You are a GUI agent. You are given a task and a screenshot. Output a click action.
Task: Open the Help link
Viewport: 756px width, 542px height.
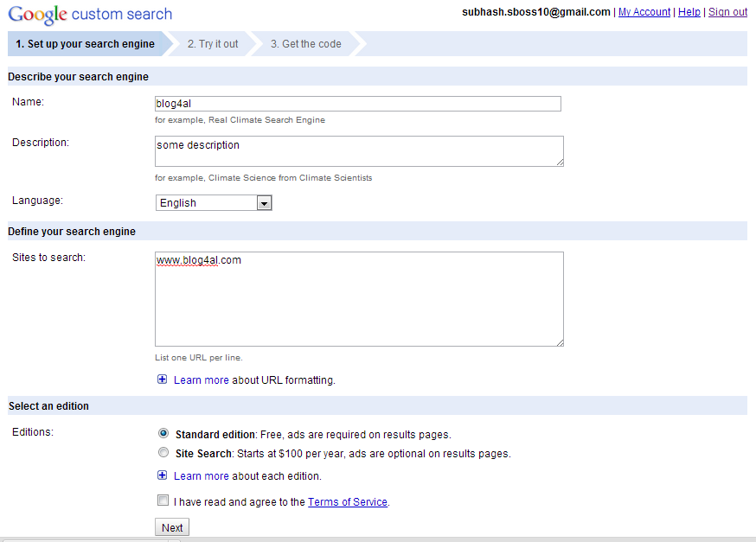(x=689, y=12)
